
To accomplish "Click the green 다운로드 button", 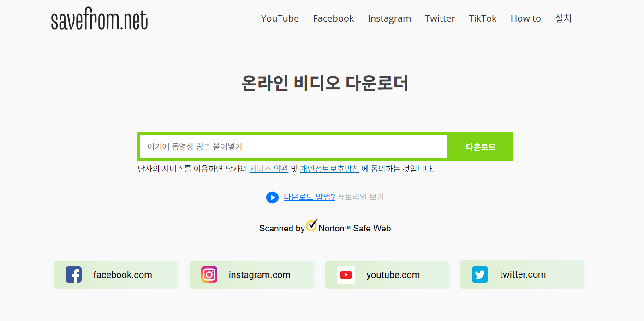I will pos(480,147).
